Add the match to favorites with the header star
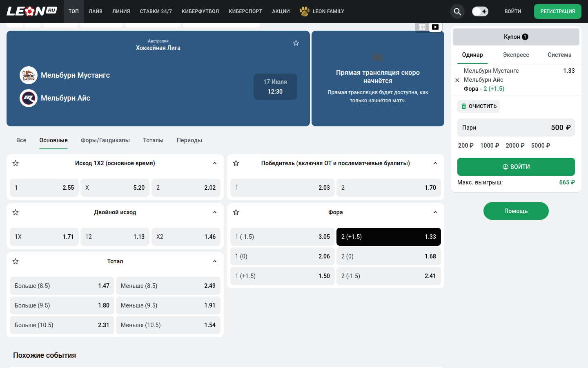 coord(296,43)
